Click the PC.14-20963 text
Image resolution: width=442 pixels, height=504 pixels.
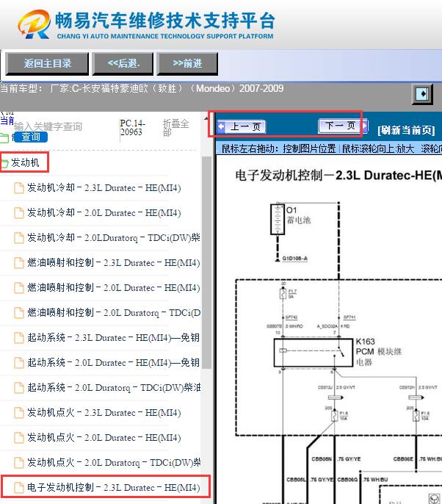pyautogui.click(x=133, y=128)
